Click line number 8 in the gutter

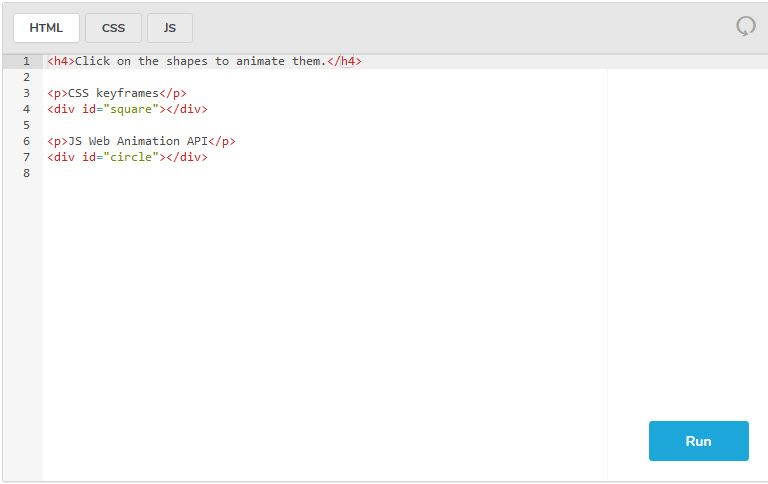point(26,173)
